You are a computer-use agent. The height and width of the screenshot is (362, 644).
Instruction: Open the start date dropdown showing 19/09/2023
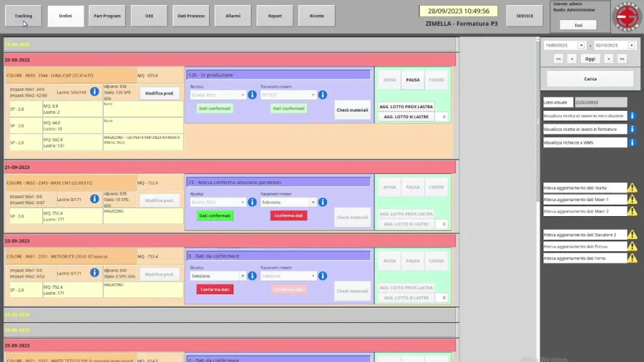pyautogui.click(x=581, y=45)
